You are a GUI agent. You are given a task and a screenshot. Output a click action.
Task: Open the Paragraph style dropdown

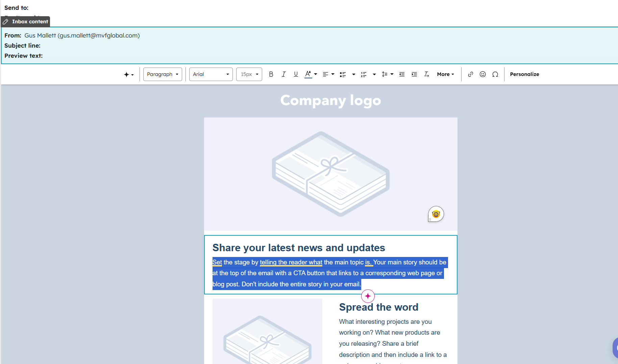coord(163,74)
